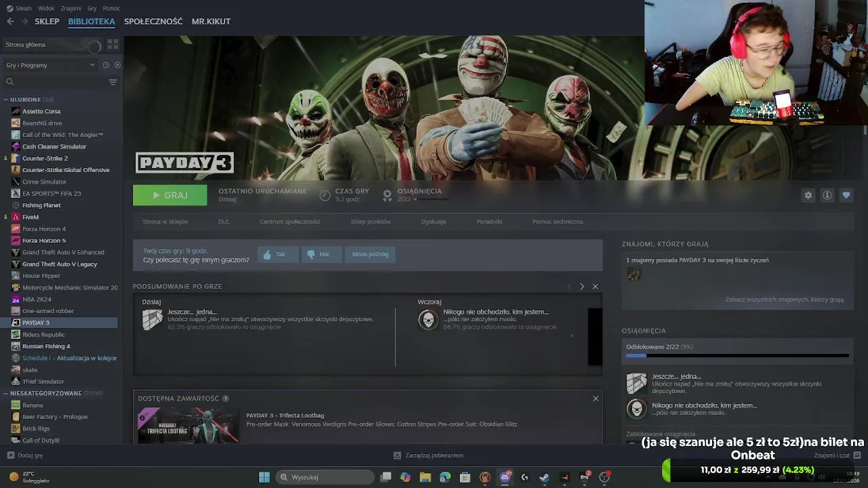Viewport: 868px width, 488px height.
Task: Open Discord from the taskbar
Action: (505, 477)
